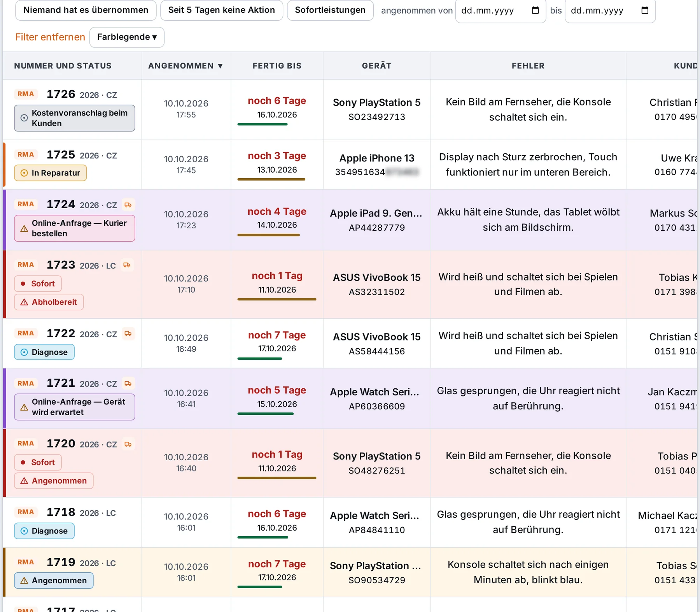Click 'Apple iPad 9. Gen...' device cell
The height and width of the screenshot is (612, 700).
376,214
